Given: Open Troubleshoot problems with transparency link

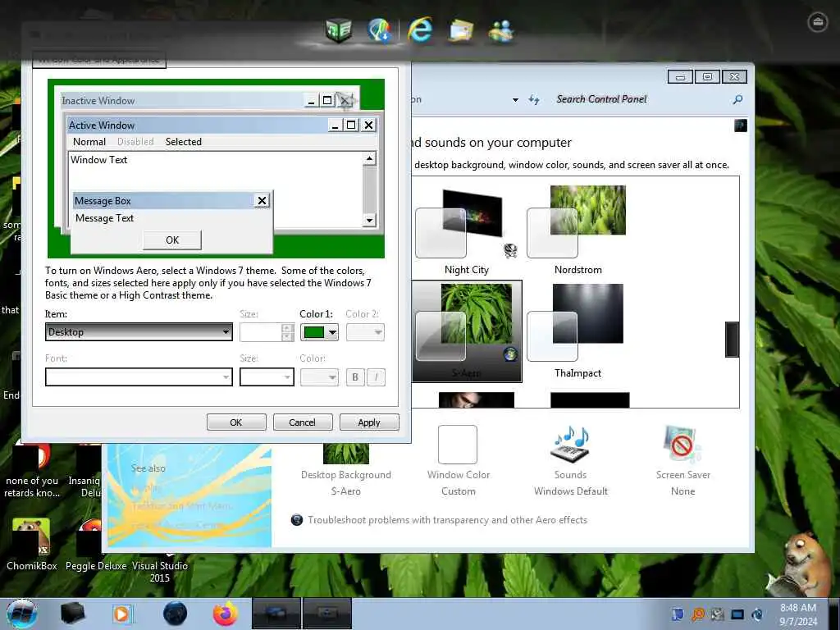Looking at the screenshot, I should (447, 519).
